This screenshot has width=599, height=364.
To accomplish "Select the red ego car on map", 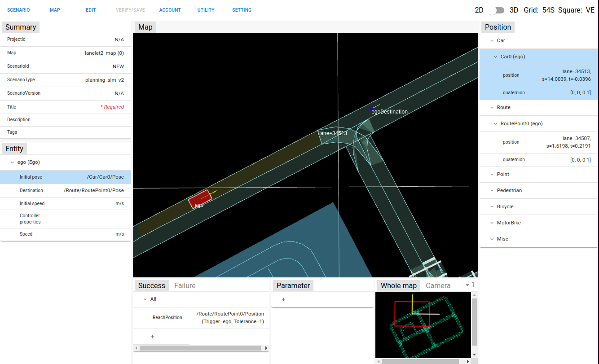I will (x=200, y=199).
